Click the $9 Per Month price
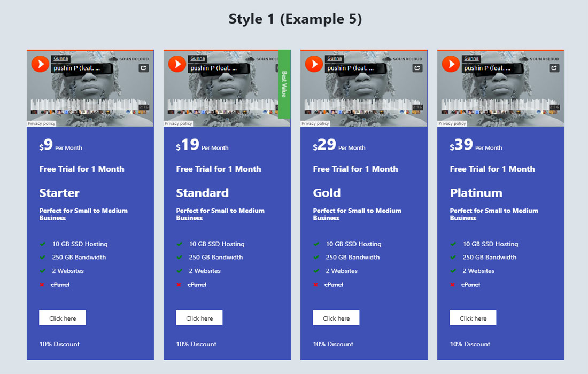588x374 pixels. coord(61,145)
